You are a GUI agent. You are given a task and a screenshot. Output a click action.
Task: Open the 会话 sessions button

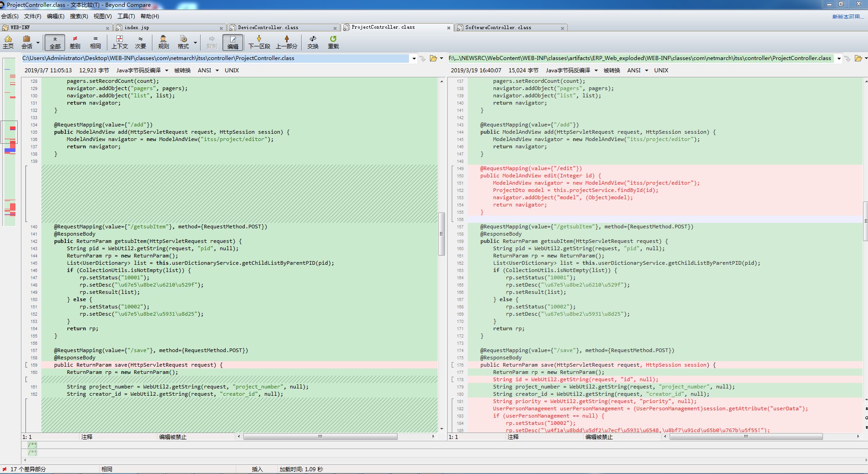[x=27, y=42]
